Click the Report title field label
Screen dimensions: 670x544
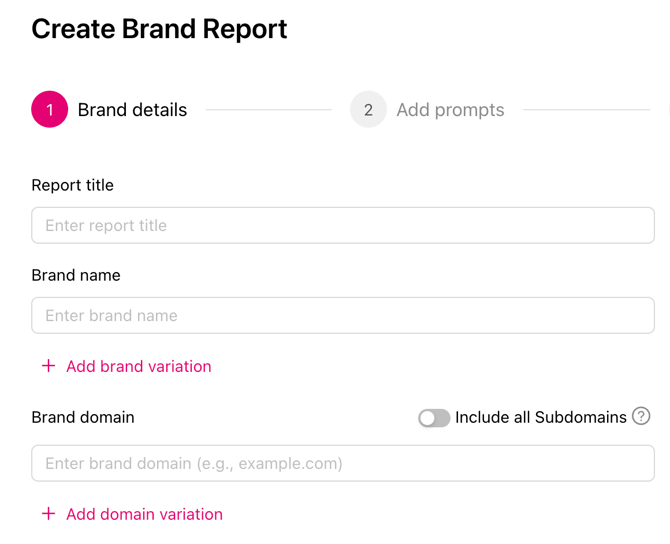72,185
